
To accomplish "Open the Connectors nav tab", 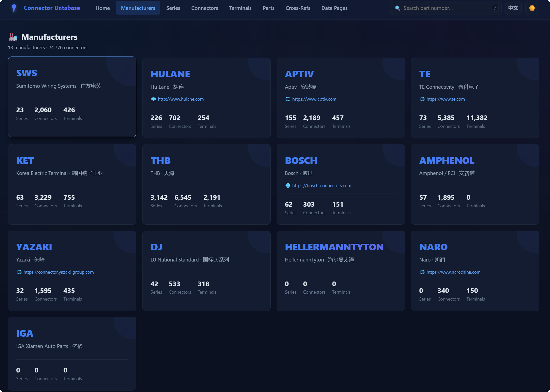I will point(205,8).
